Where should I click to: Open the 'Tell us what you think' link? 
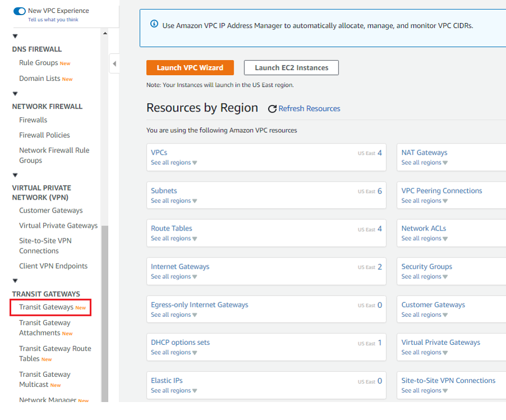pos(53,20)
